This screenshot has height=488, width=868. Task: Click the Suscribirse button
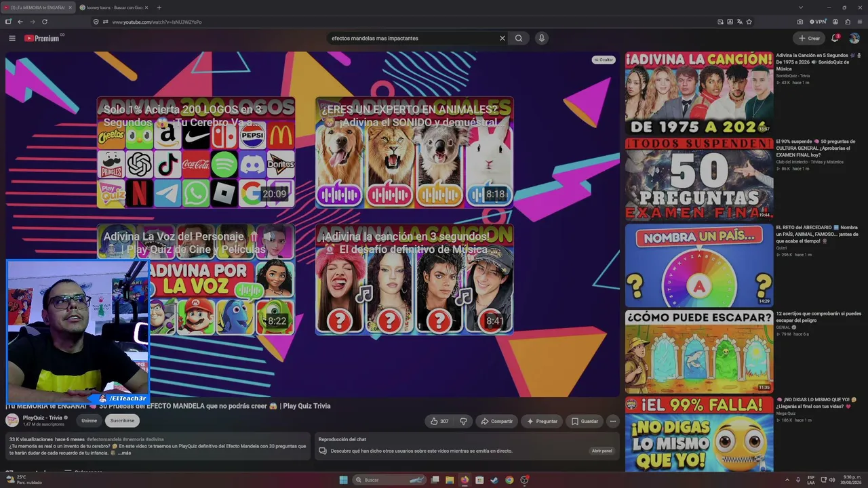pyautogui.click(x=122, y=420)
